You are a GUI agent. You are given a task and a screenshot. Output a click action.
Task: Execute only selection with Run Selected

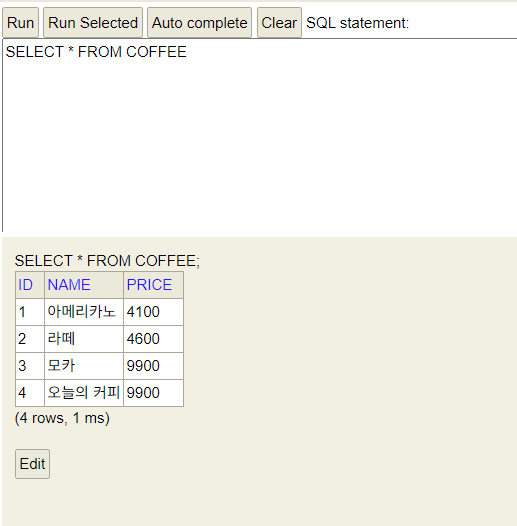(x=93, y=23)
